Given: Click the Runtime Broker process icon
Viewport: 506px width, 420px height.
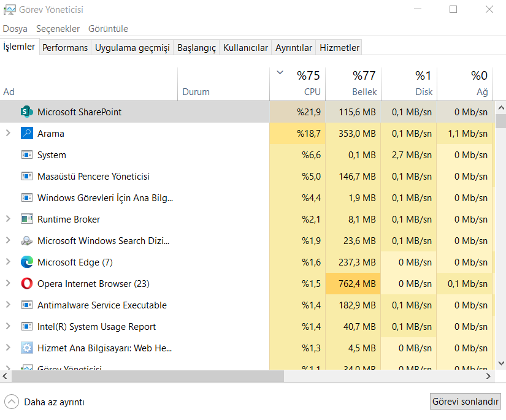Looking at the screenshot, I should 27,220.
